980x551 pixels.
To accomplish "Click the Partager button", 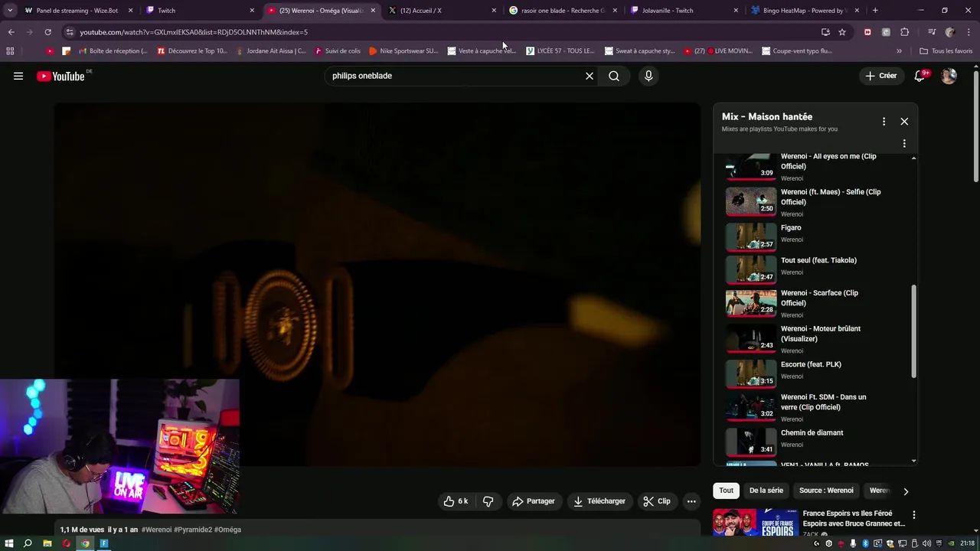I will click(x=533, y=501).
